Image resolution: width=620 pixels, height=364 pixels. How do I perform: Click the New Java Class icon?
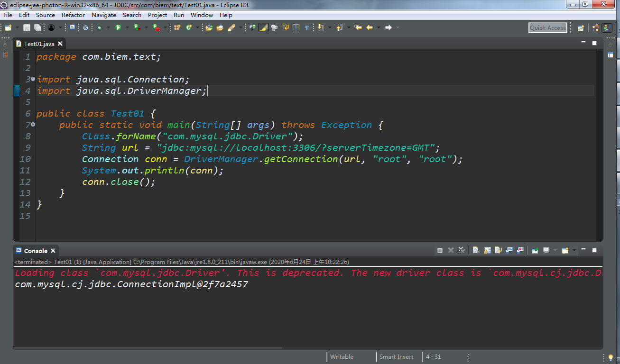coord(189,27)
